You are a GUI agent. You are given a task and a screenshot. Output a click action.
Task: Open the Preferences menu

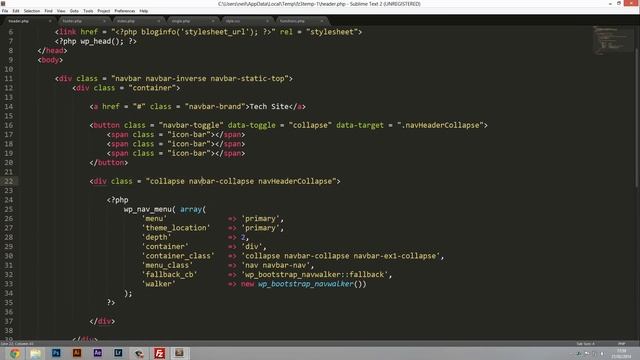pos(124,11)
